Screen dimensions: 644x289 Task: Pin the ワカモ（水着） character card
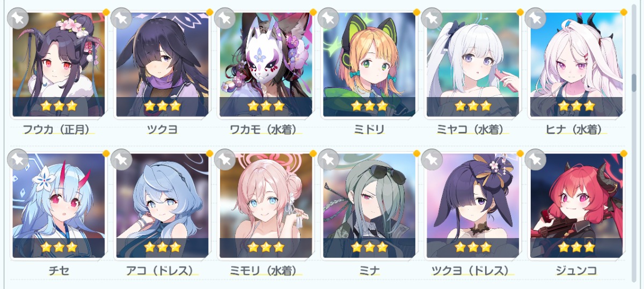pos(225,18)
